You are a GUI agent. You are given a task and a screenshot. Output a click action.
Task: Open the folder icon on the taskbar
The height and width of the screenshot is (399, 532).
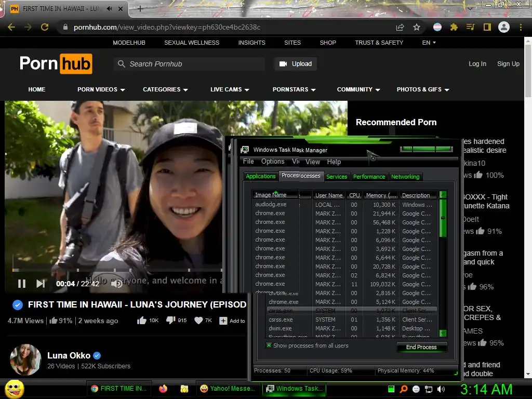pos(184,389)
